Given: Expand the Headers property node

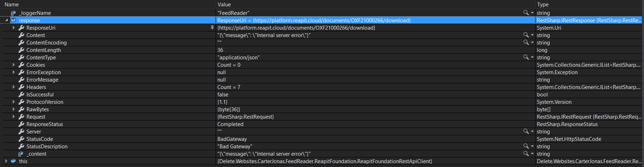Looking at the screenshot, I should click(13, 87).
